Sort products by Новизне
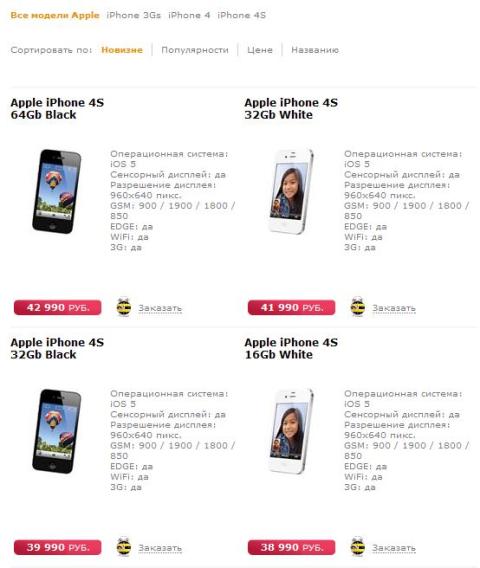 point(122,50)
